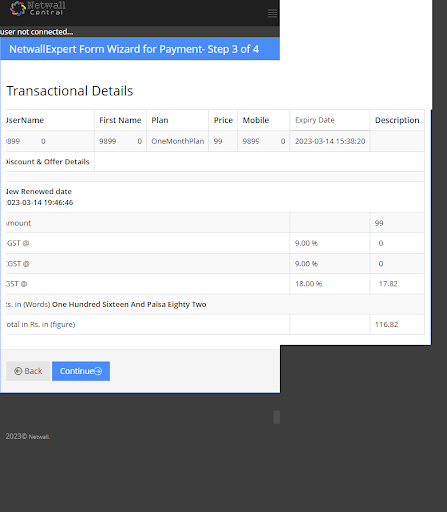Select the OneMonthPlan cell
This screenshot has width=447, height=512.
[178, 141]
